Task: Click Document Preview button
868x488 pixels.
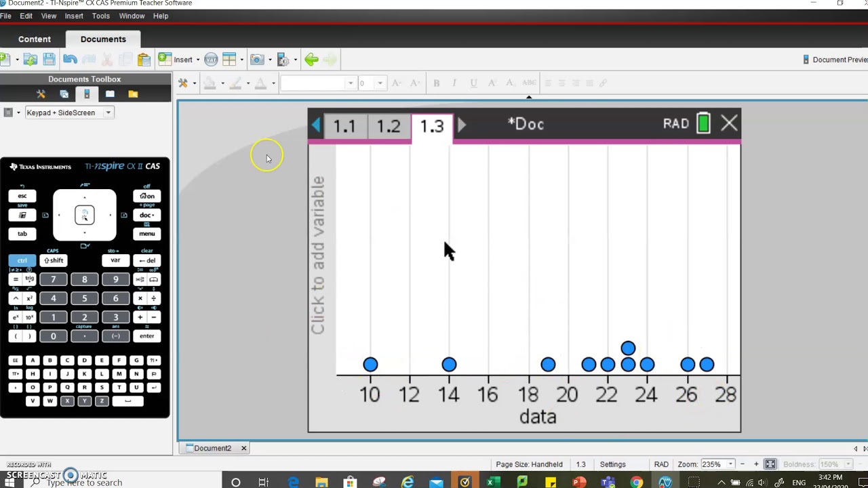Action: pos(835,60)
